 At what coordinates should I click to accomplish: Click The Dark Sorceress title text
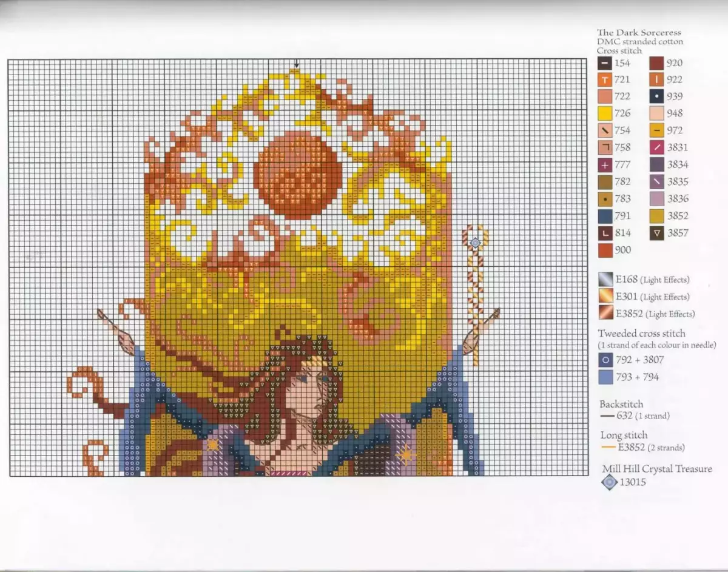639,33
